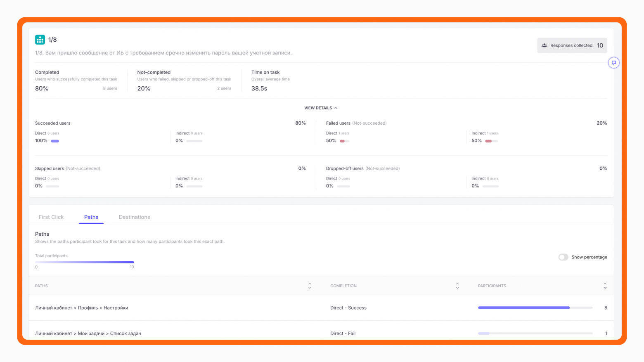Click the 38.5s time on task value

pos(259,88)
